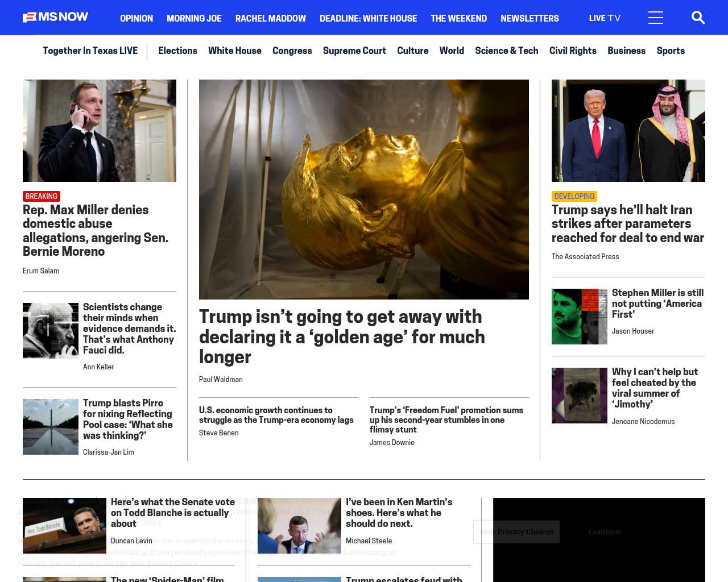Select the White House topic
This screenshot has height=582, width=728.
pyautogui.click(x=235, y=51)
